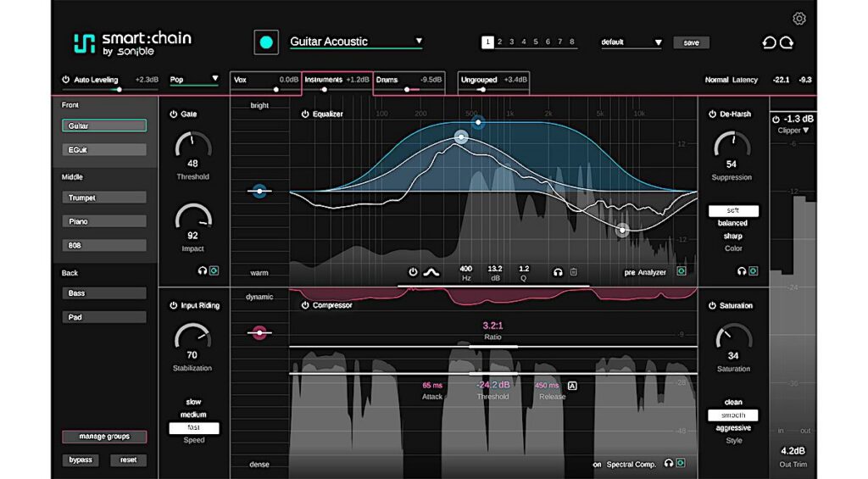This screenshot has height=479, width=868.
Task: Click the bright/warm slider handle
Action: (259, 191)
